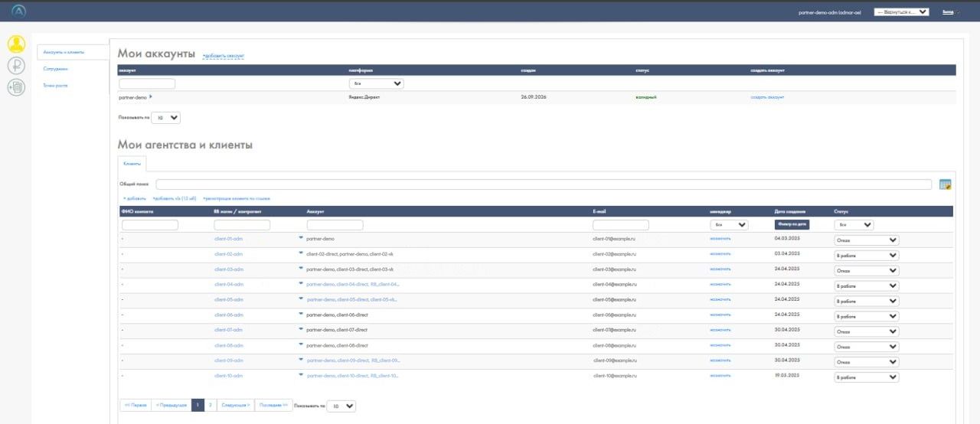Expand accounts arrow in client-09-adm row
Image resolution: width=980 pixels, height=424 pixels.
click(x=301, y=360)
